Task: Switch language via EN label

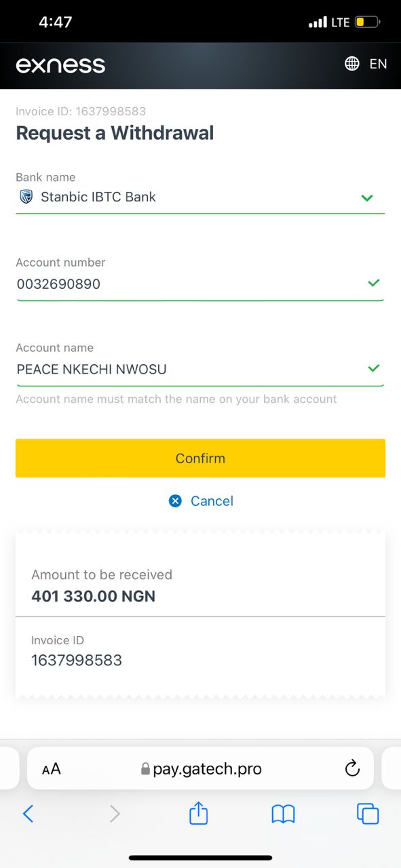Action: (378, 64)
